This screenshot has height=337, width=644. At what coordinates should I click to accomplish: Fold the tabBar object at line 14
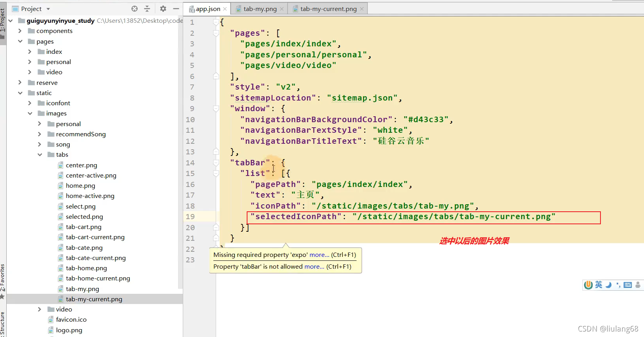click(216, 163)
